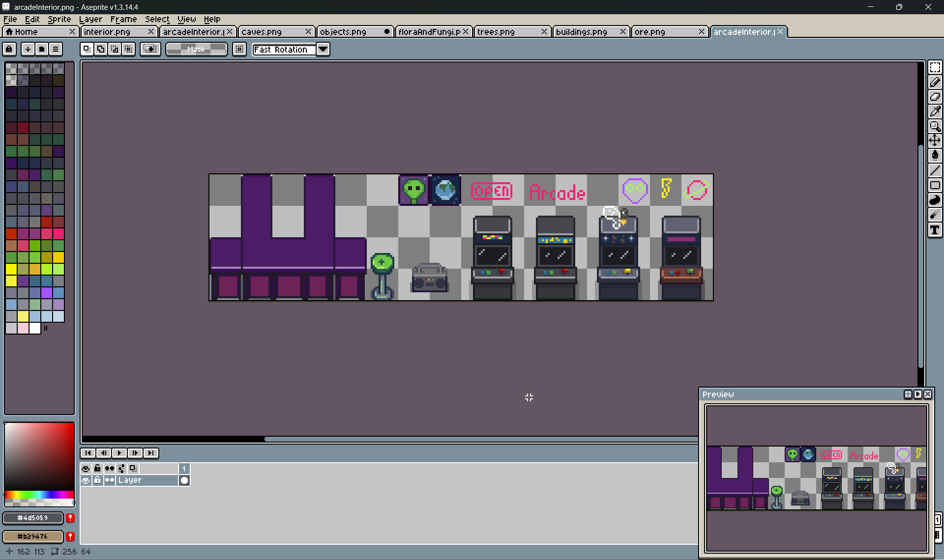Click the foreground color #4d5059 field

pos(33,518)
